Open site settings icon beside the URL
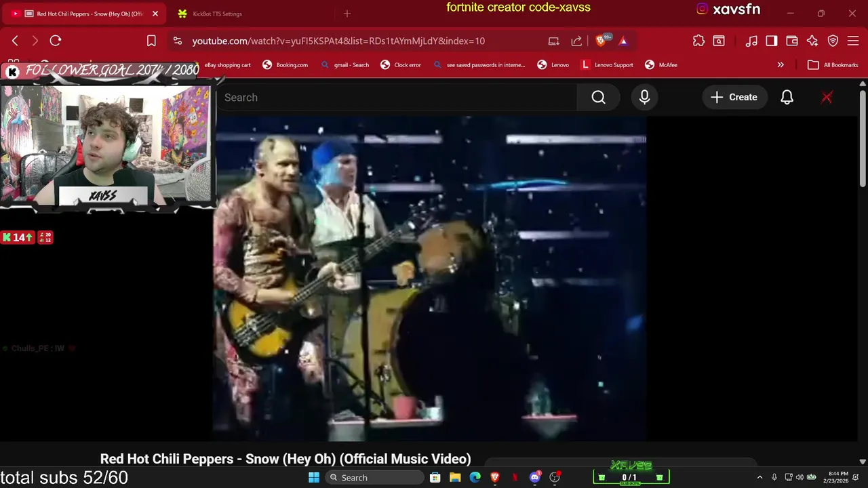This screenshot has width=868, height=488. (178, 41)
